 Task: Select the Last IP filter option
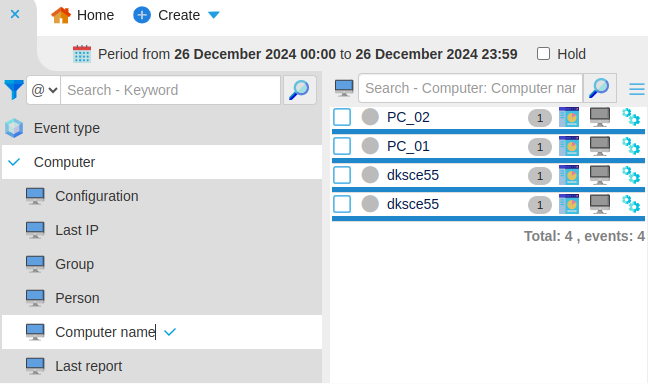point(162,230)
